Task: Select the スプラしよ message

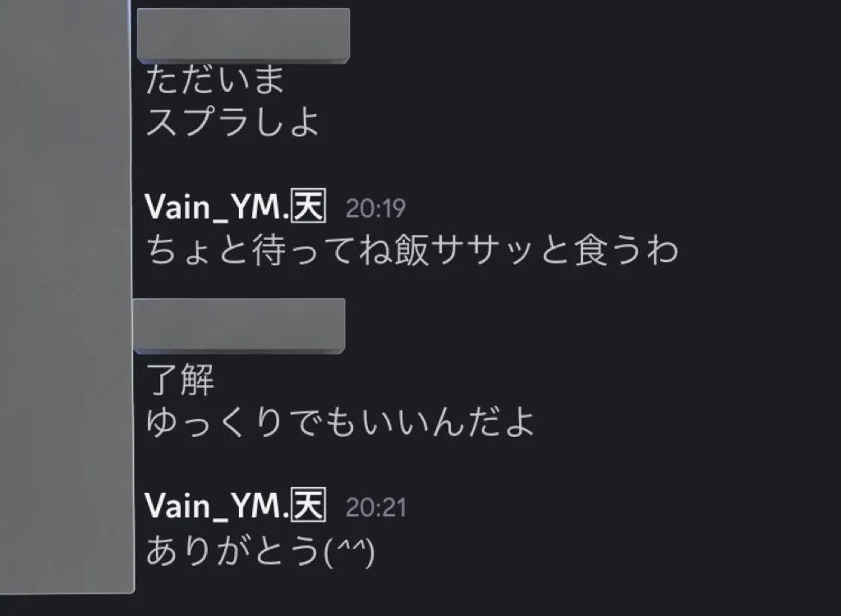Action: 232,122
